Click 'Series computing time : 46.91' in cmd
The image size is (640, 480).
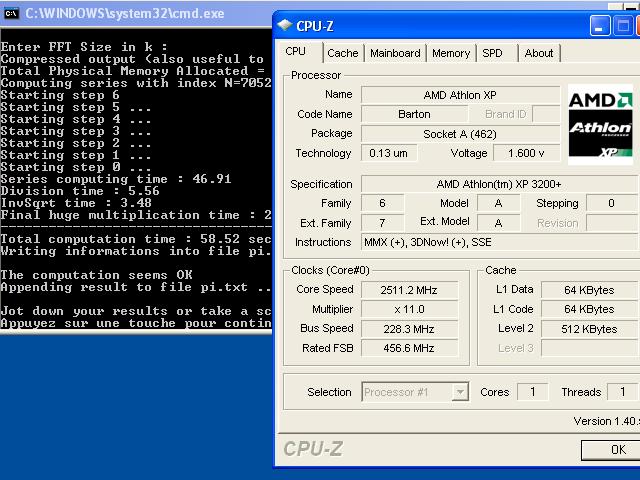[x=116, y=179]
